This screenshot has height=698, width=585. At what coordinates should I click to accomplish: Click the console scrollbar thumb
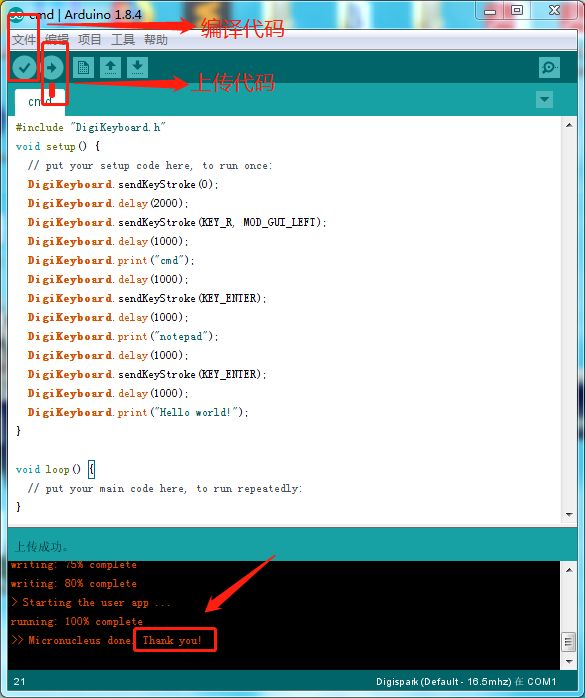point(569,642)
